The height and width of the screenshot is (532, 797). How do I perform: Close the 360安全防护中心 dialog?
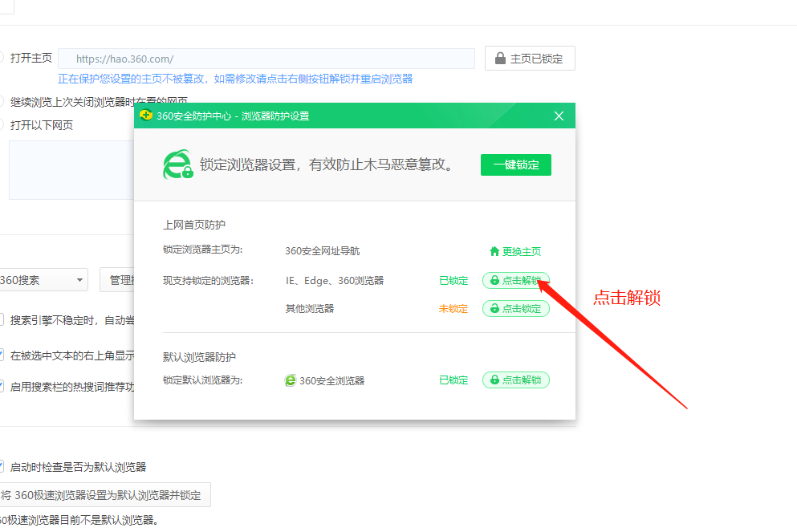559,116
